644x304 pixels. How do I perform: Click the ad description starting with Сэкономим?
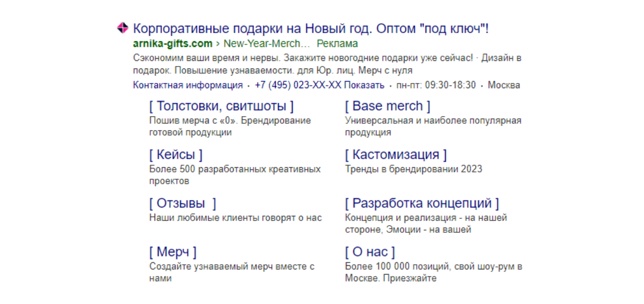327,64
